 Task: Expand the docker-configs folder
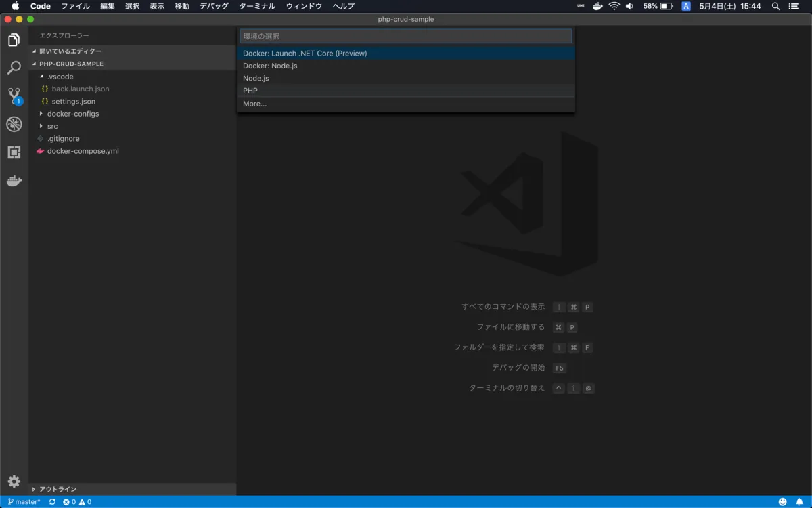coord(133,114)
